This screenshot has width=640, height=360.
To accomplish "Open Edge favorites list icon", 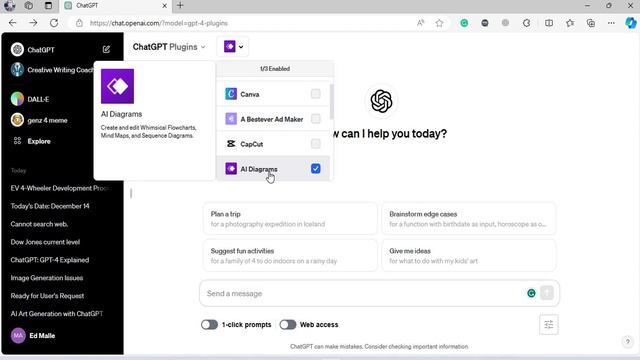I will (570, 23).
